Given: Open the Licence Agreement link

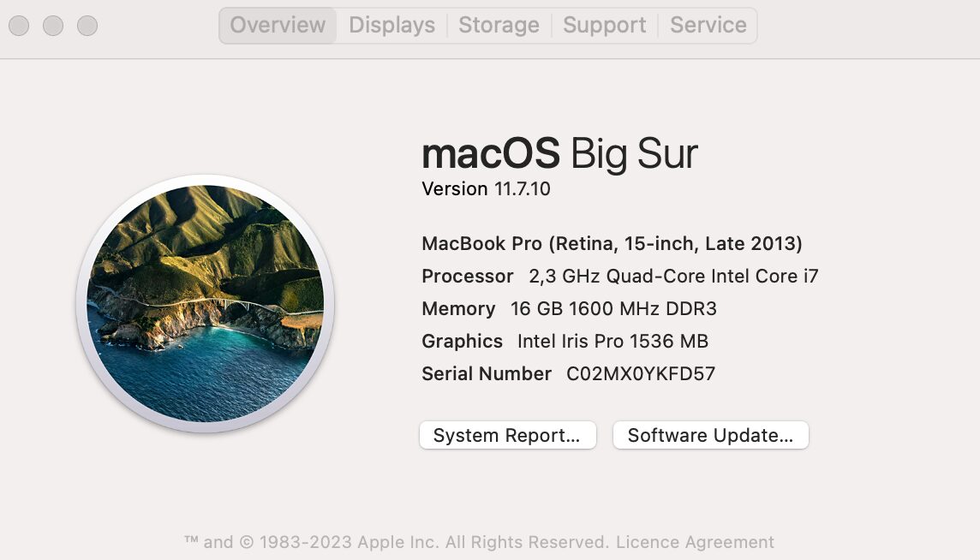Looking at the screenshot, I should pos(695,542).
